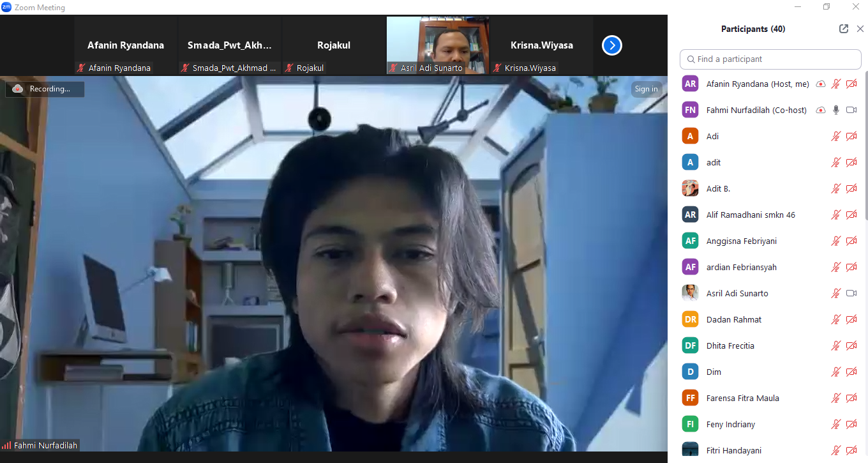
Task: Click muted mic icon for Dadan Rahmat
Action: (836, 319)
